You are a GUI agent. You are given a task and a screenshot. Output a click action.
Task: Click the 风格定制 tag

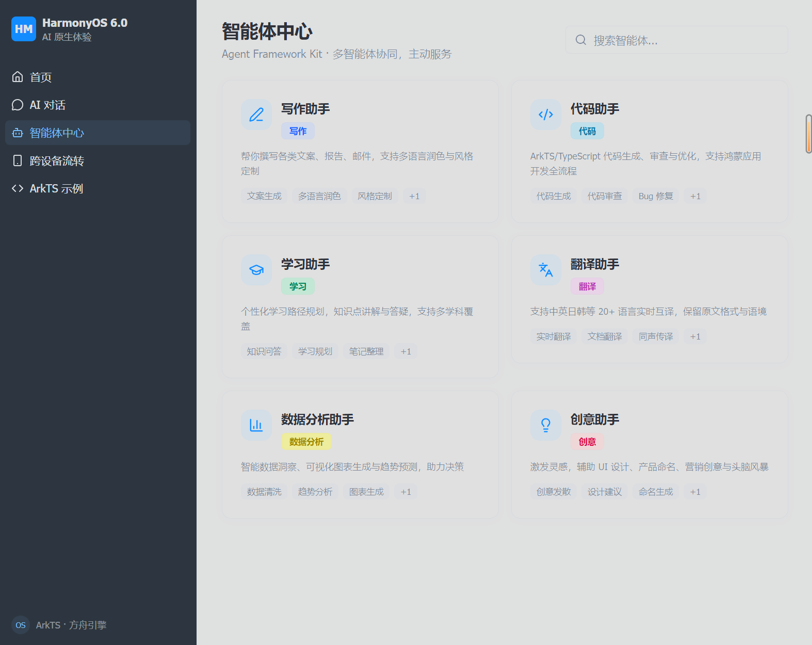pos(375,196)
